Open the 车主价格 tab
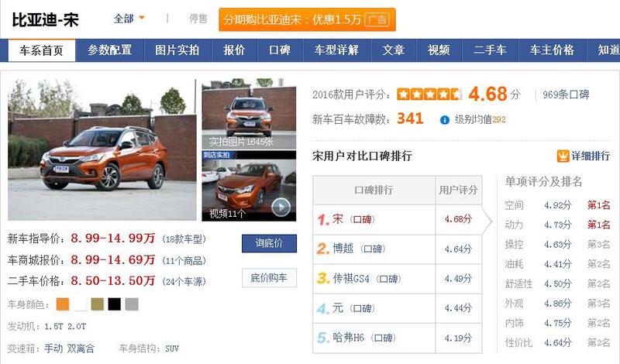Viewport: 620px width, 364px height. click(552, 50)
